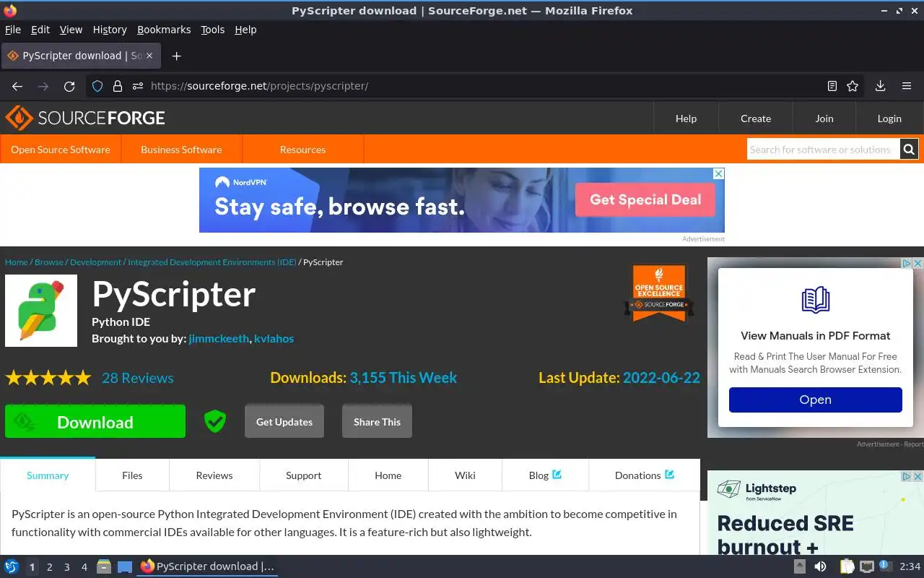Close the Lightstep ad with X

point(918,477)
